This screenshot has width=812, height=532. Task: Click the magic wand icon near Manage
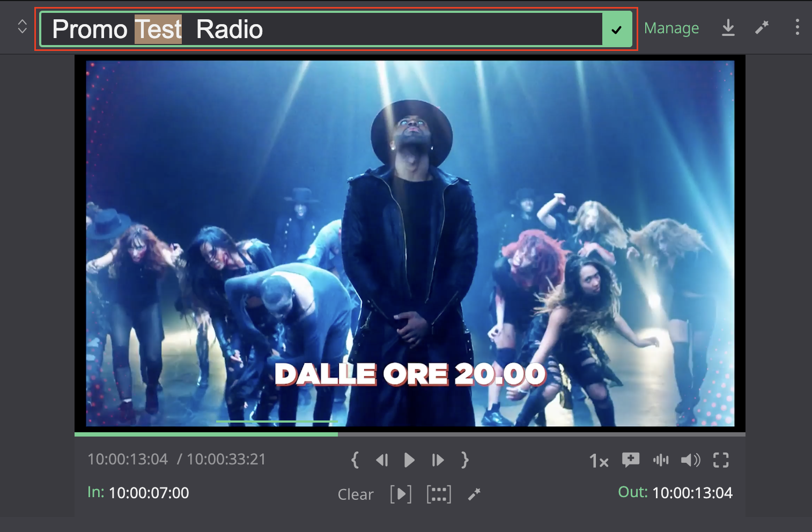pyautogui.click(x=762, y=27)
